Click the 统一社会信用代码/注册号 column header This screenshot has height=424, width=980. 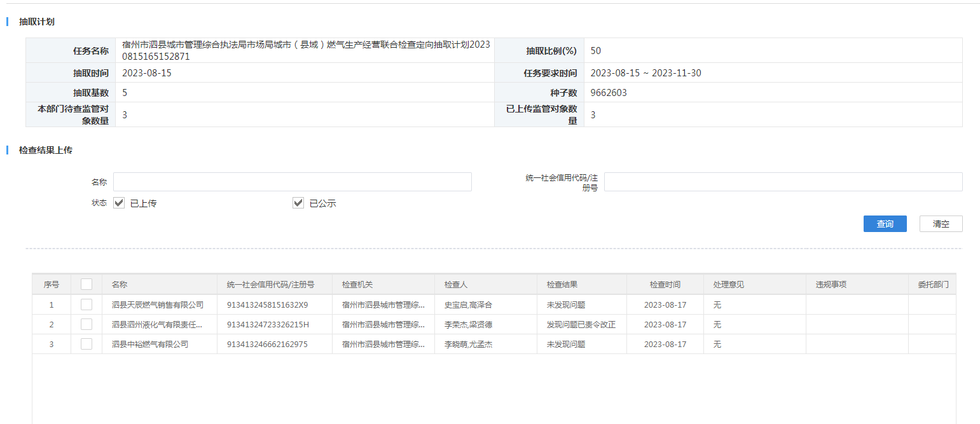tap(275, 284)
